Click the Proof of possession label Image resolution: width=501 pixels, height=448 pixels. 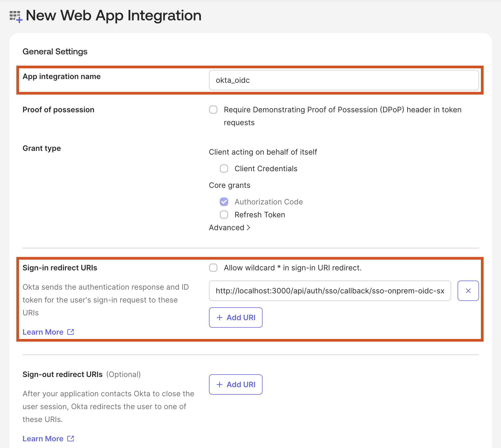click(x=58, y=110)
